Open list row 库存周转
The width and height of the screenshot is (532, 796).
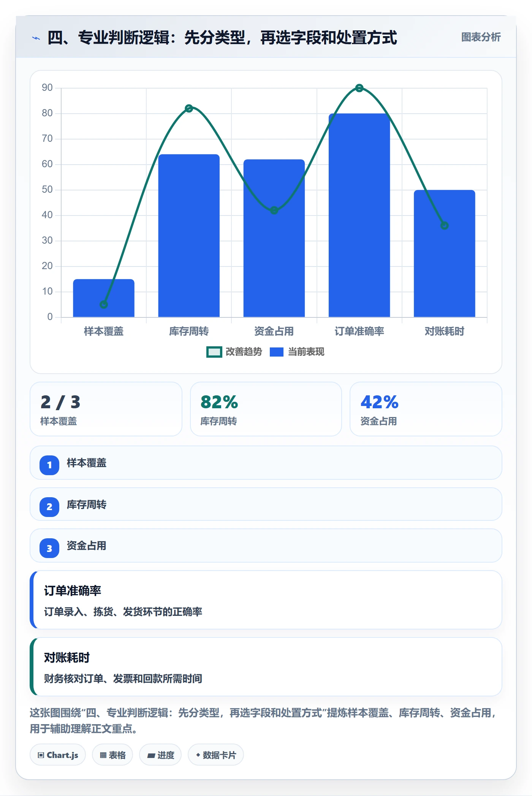266,504
